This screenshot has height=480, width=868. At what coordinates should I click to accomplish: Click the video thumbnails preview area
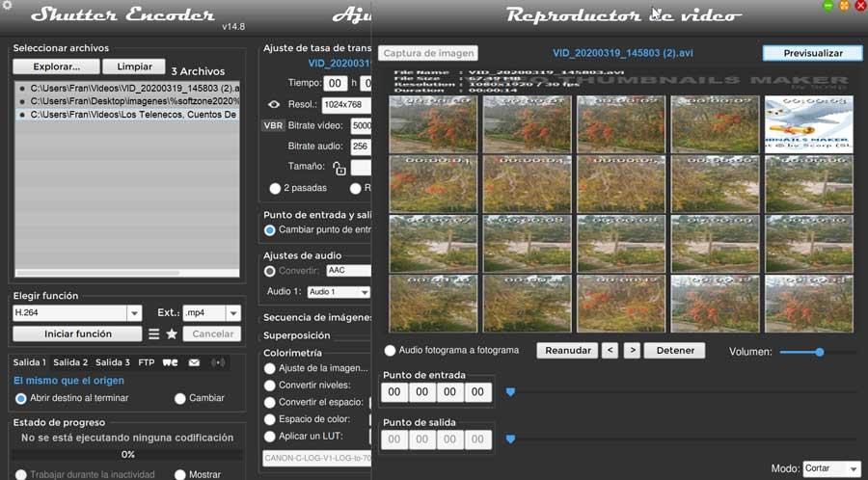click(x=620, y=201)
